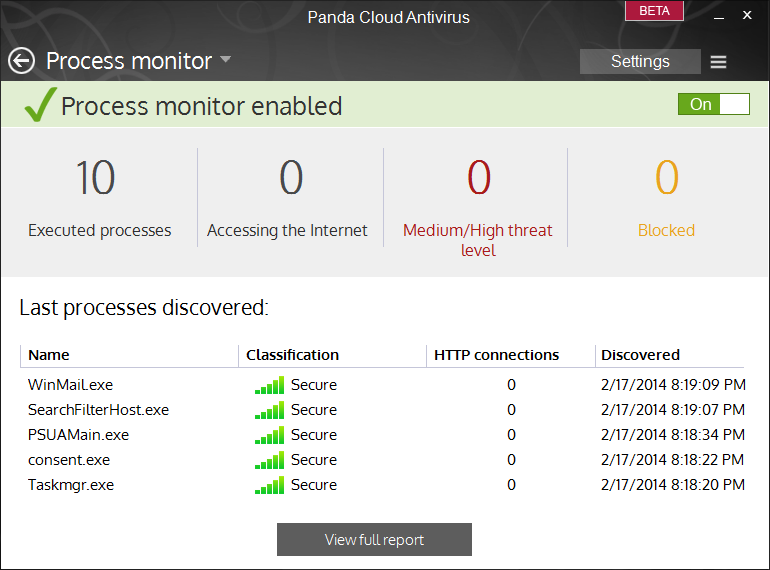Click HTTP connections value for WinMail.exe
This screenshot has height=570, width=770.
point(511,385)
